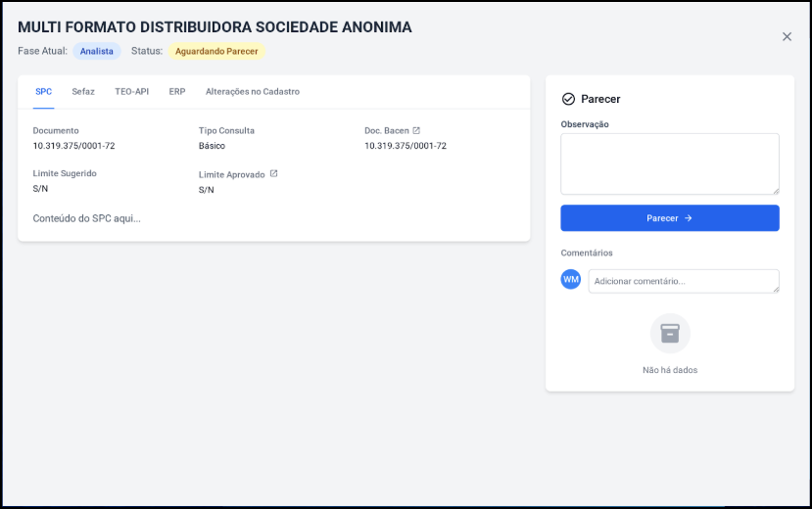Click the Adicionar comentário input field
Screen dimensions: 812x509
point(684,281)
